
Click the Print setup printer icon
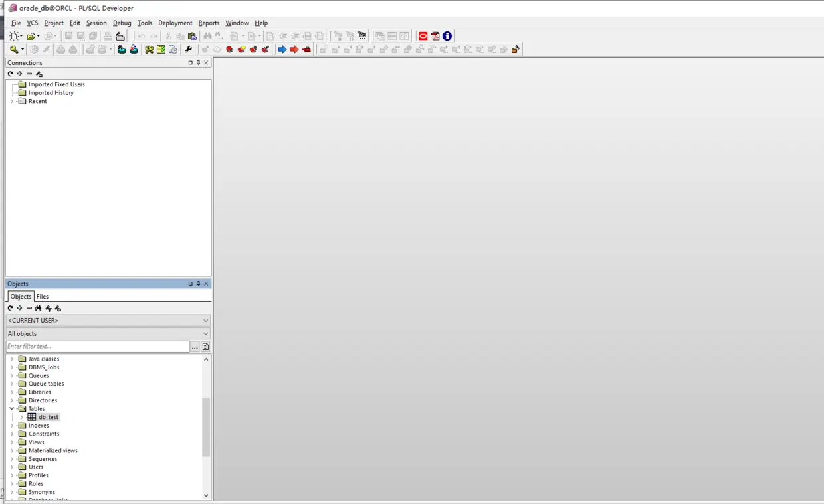click(x=120, y=36)
